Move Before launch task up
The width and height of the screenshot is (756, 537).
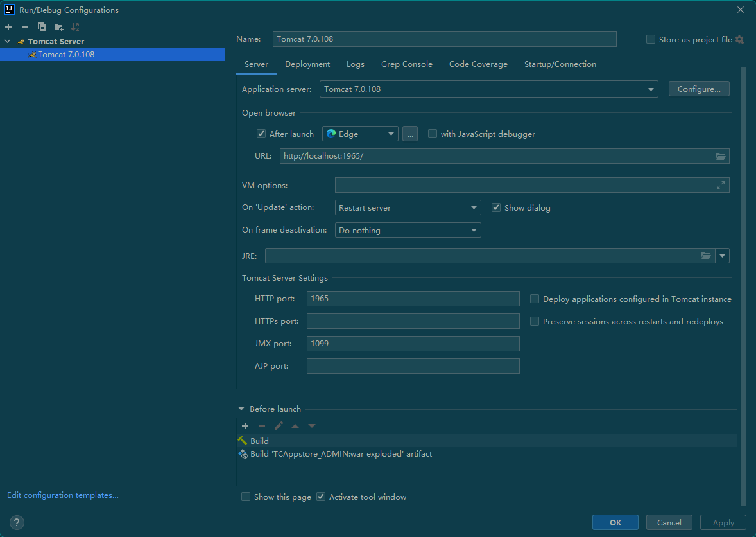click(295, 425)
